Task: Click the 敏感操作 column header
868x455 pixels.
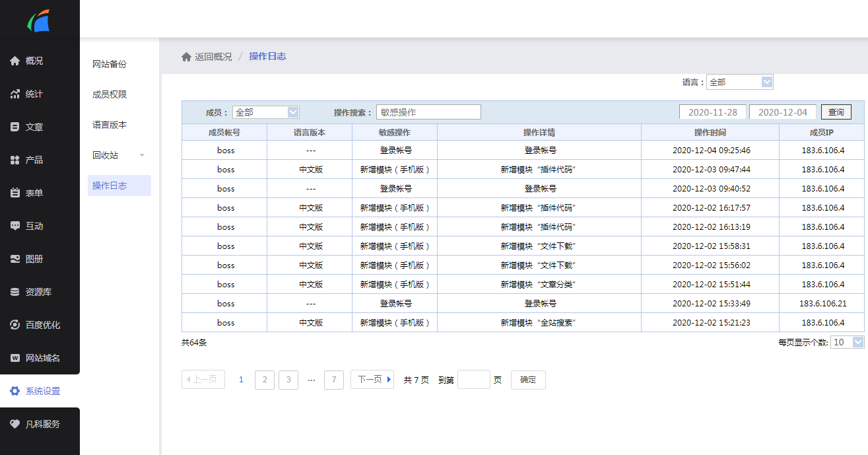Action: tap(395, 132)
